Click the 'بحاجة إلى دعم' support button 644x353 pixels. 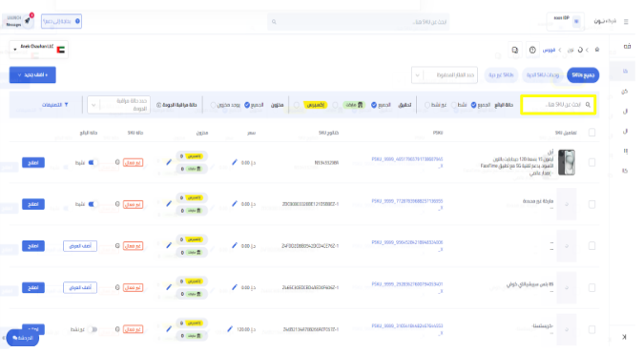(x=61, y=21)
